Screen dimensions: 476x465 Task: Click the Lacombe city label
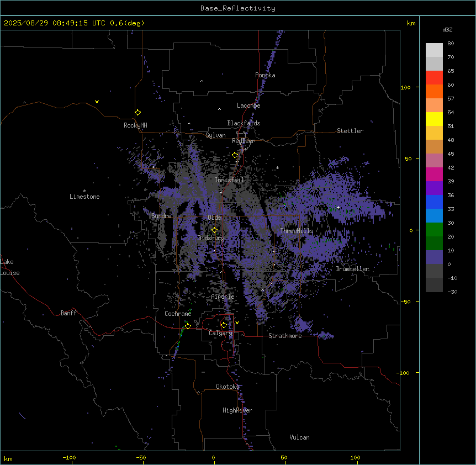point(248,105)
